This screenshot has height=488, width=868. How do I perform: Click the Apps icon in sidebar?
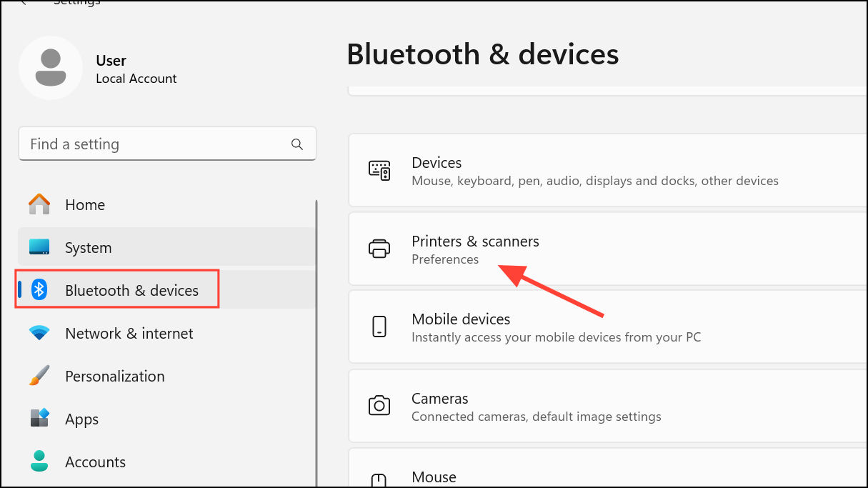click(39, 419)
